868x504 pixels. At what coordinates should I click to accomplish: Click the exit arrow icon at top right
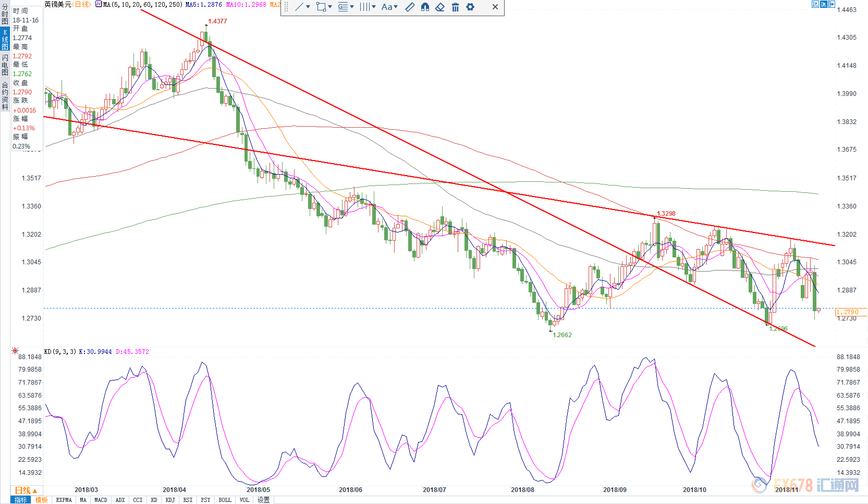833,4
